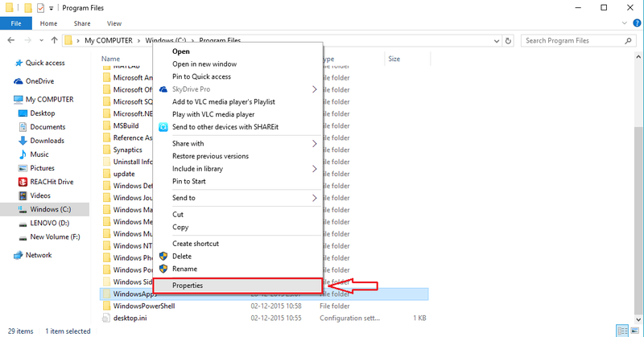Click the Quick access star icon

coord(19,63)
